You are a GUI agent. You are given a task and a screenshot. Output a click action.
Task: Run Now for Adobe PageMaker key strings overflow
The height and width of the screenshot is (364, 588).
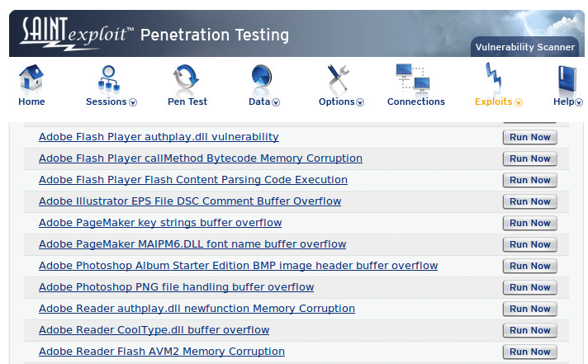coord(530,223)
